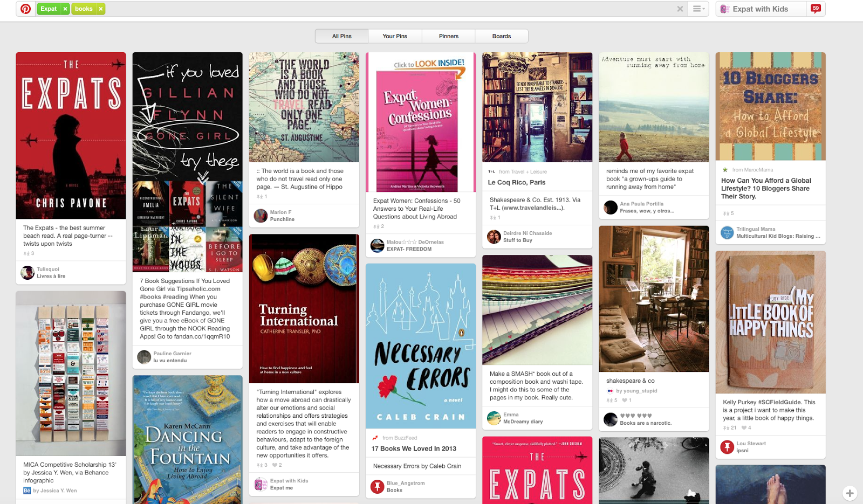Open the MICA Competitive Scholarship infographic image
The image size is (863, 504).
[x=71, y=374]
